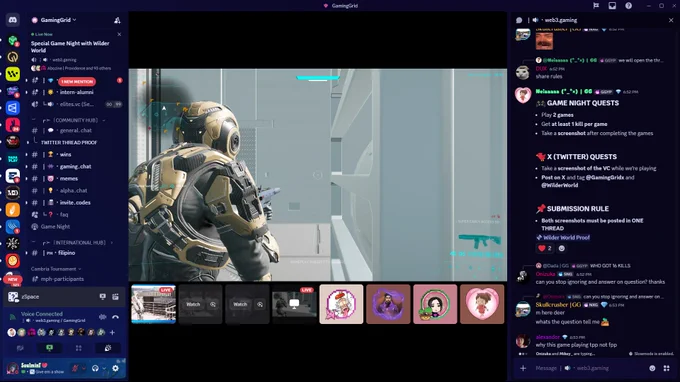Open Special Game Night with Wilder World event

70,47
